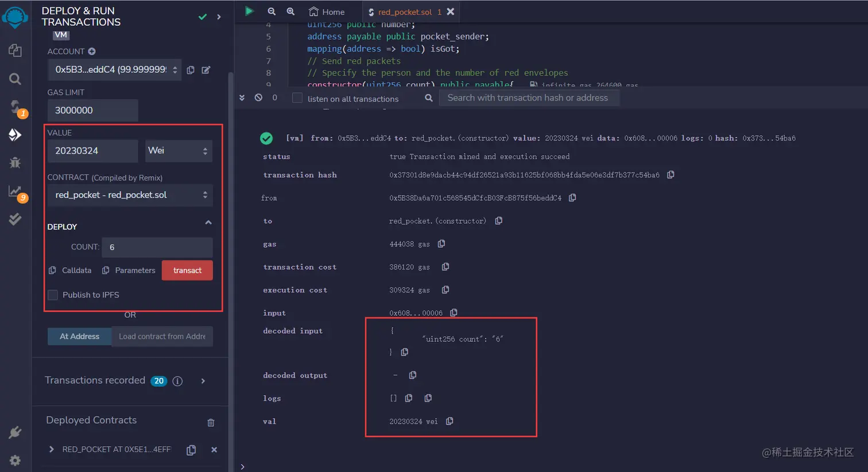The image size is (868, 472).
Task: Copy the from address value
Action: pos(572,197)
